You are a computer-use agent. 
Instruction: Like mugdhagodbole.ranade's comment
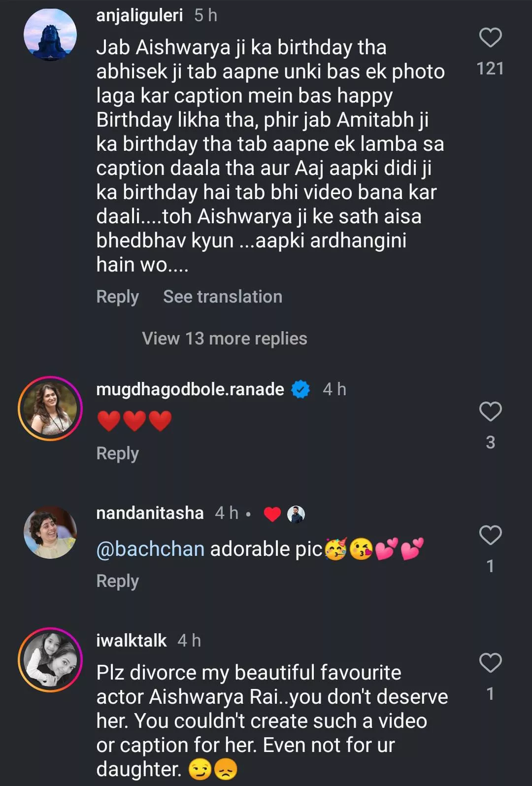pyautogui.click(x=490, y=411)
